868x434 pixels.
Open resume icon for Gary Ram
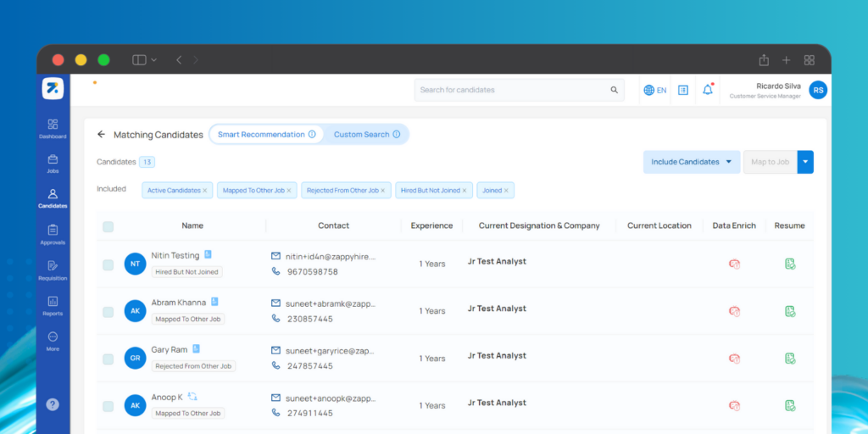click(x=790, y=359)
